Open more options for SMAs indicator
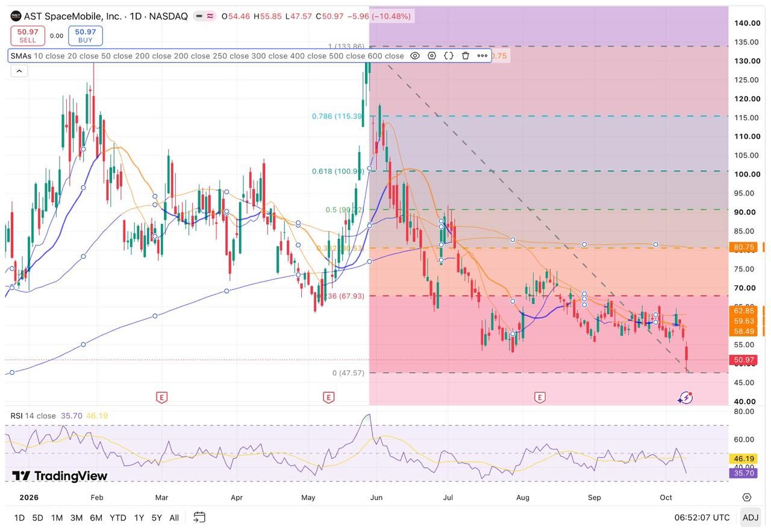771x532 pixels. (482, 56)
